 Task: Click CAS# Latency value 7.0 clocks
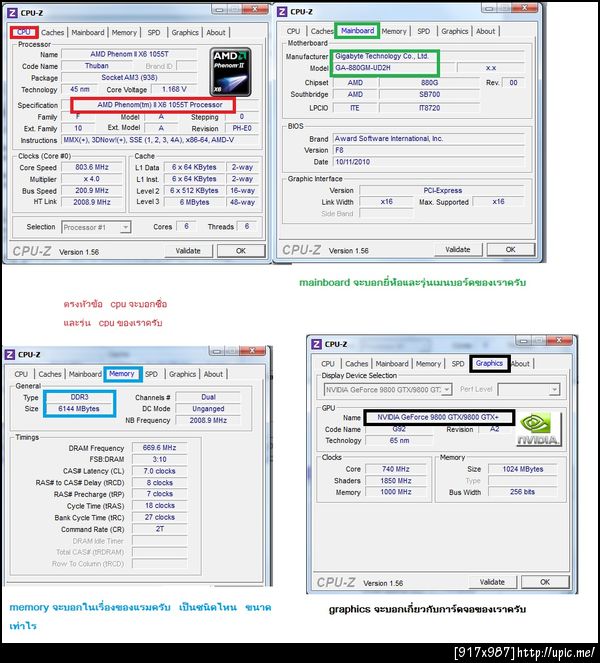tap(159, 471)
